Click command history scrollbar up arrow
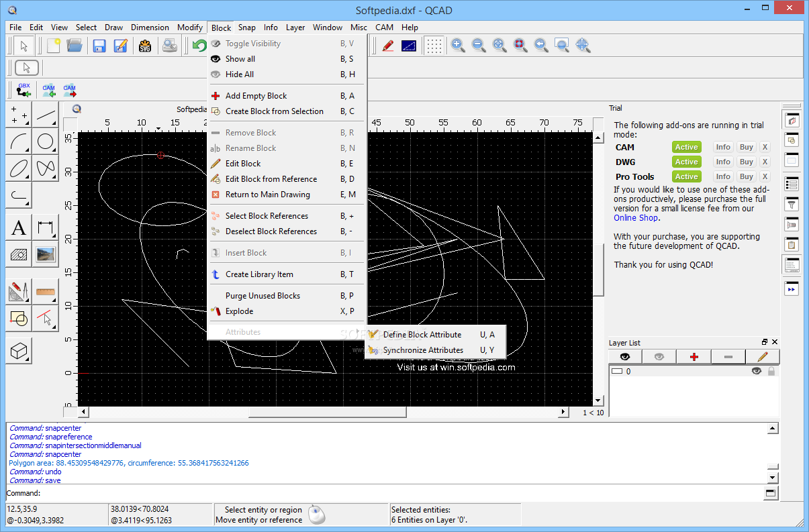The image size is (809, 532). [773, 429]
